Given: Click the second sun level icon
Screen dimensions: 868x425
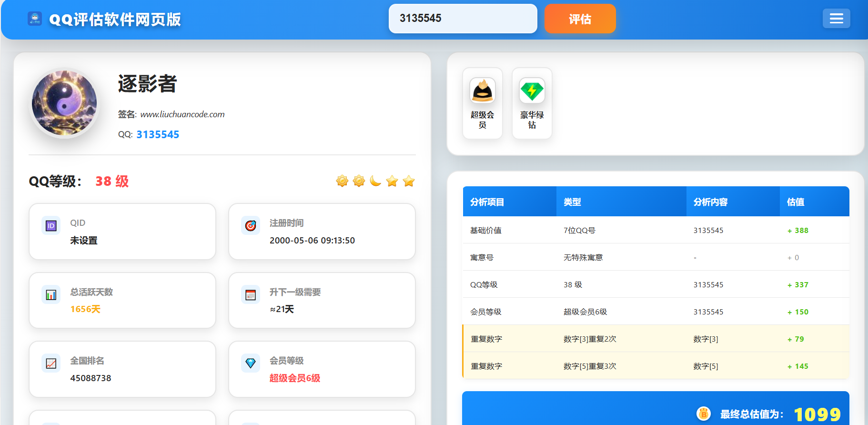Looking at the screenshot, I should (359, 181).
